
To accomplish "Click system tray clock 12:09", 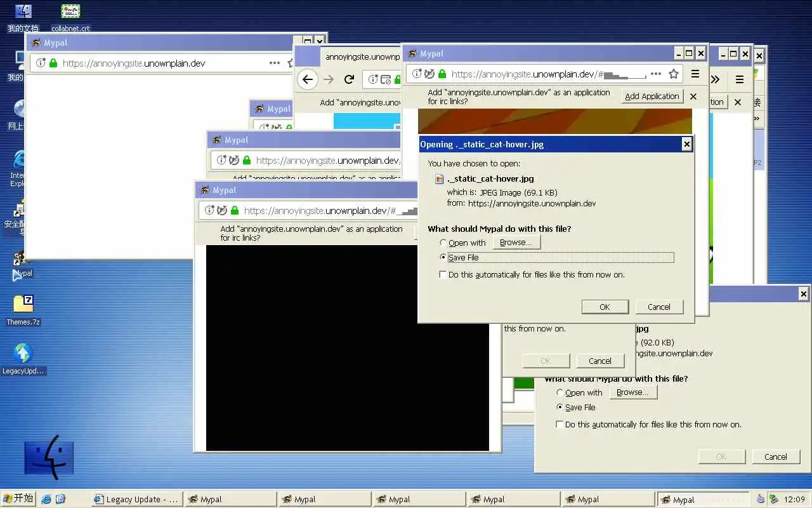I will (795, 499).
